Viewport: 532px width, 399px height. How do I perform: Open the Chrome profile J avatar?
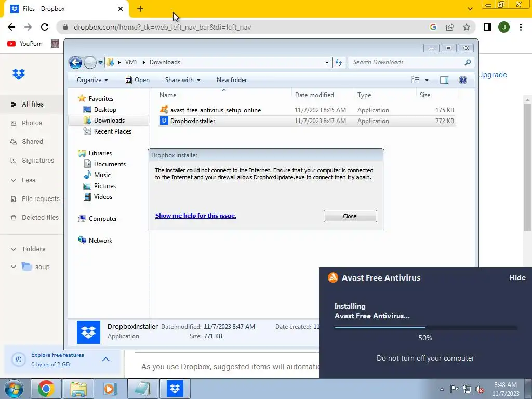point(504,27)
